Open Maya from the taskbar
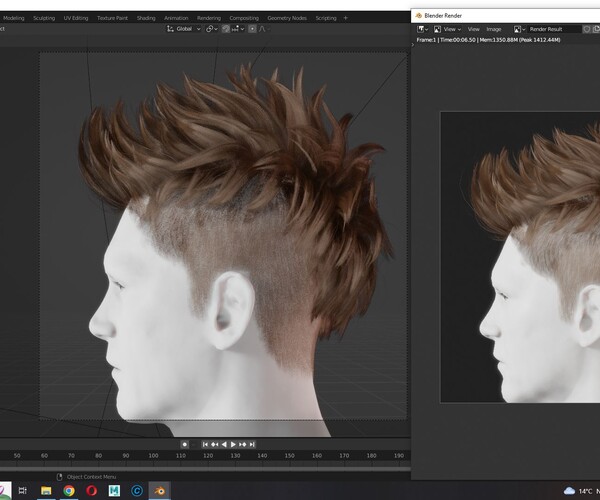Image resolution: width=600 pixels, height=500 pixels. point(114,490)
